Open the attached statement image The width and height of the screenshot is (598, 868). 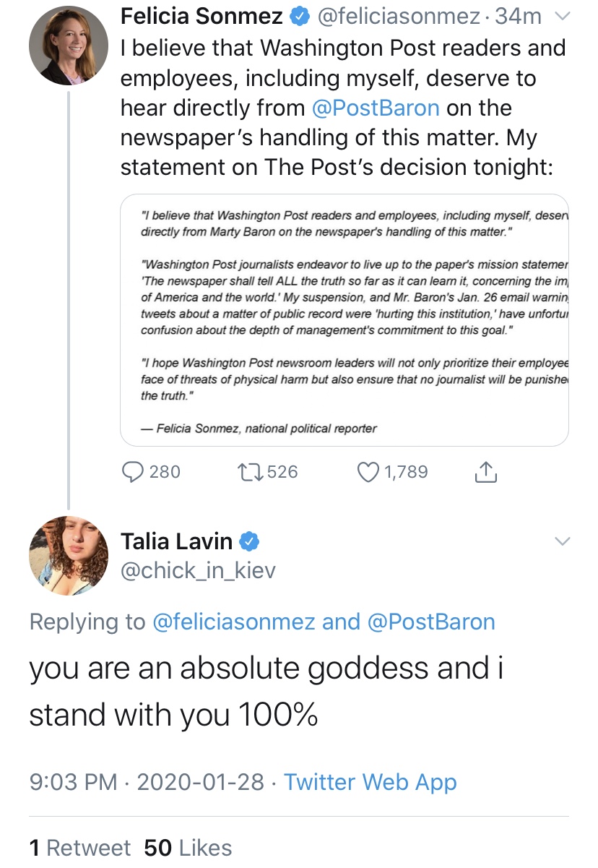tap(344, 319)
